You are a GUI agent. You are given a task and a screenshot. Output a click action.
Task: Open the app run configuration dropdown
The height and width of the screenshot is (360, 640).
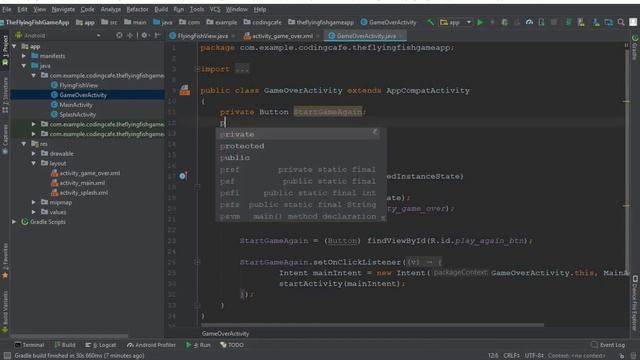[x=456, y=22]
